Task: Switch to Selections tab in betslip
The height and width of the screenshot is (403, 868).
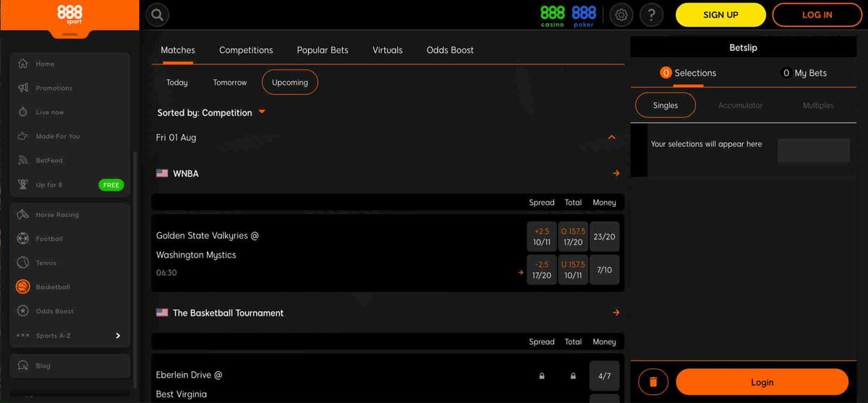Action: [x=688, y=73]
